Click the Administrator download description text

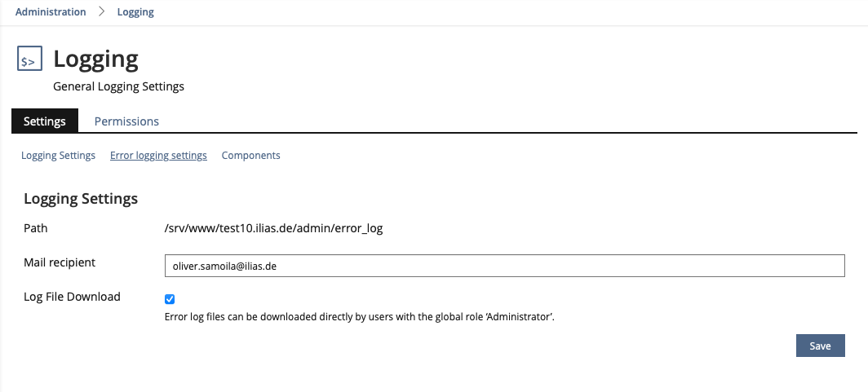(360, 317)
